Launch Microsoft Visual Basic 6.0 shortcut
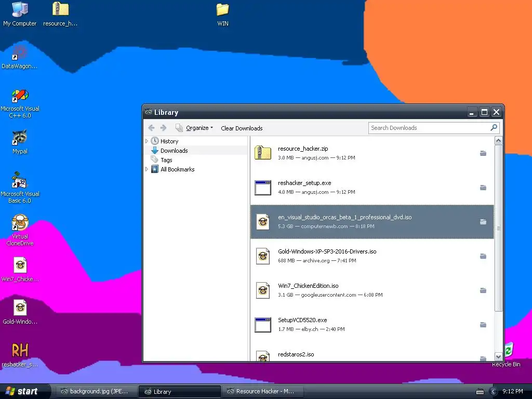 coord(20,188)
